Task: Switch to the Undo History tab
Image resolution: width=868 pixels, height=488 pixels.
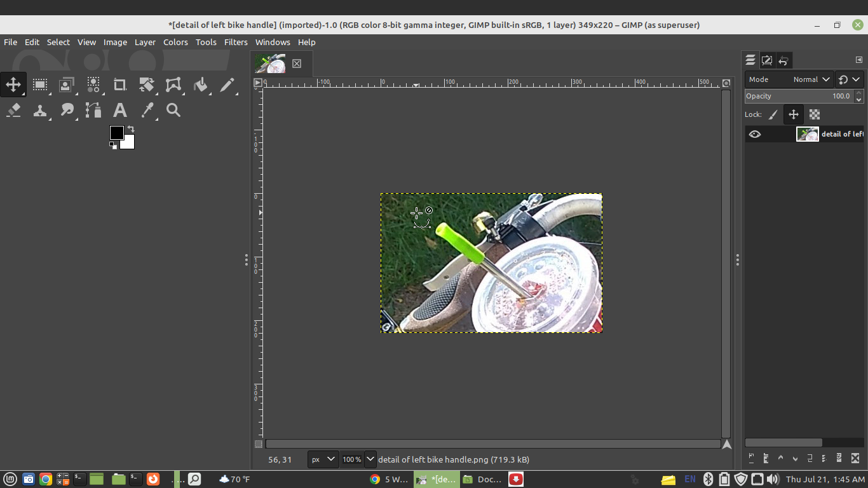Action: click(783, 60)
